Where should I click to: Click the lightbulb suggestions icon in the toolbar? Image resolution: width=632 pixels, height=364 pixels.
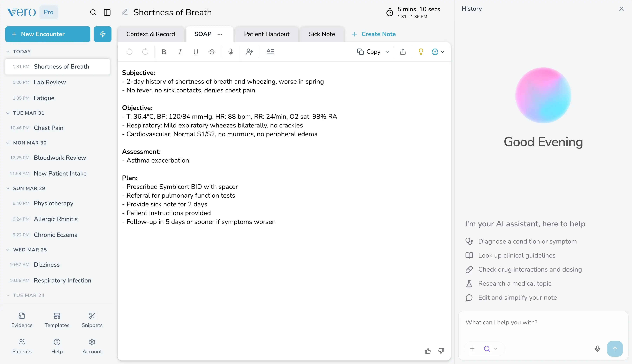click(421, 52)
